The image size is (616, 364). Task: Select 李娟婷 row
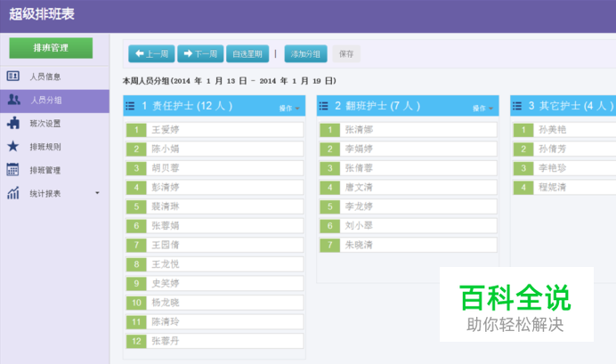409,149
